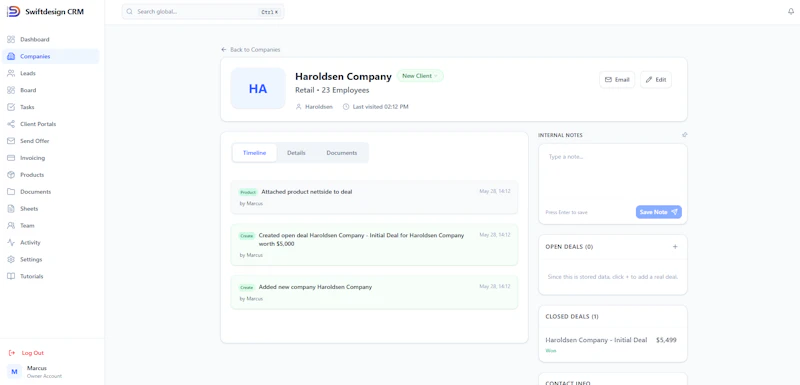Click the Activity pulse icon
800x385 pixels.
point(11,242)
